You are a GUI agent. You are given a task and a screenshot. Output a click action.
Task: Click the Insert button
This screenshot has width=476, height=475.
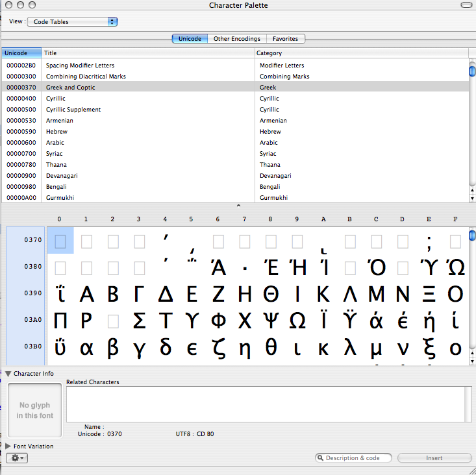434,457
